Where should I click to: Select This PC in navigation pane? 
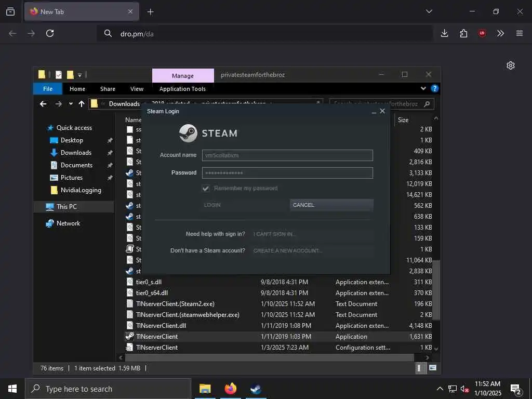[66, 207]
